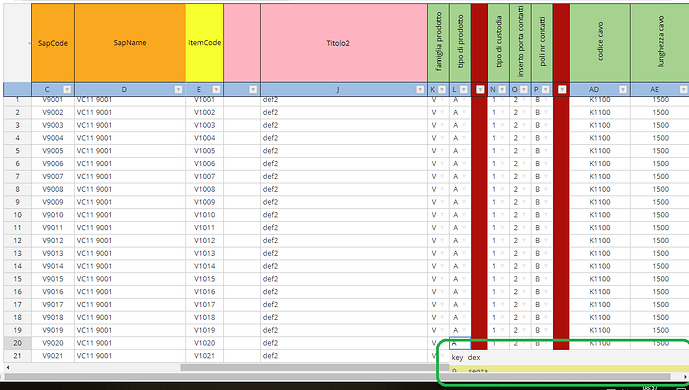The width and height of the screenshot is (689, 390).
Task: Click K1100 cell in row 3
Action: click(600, 125)
